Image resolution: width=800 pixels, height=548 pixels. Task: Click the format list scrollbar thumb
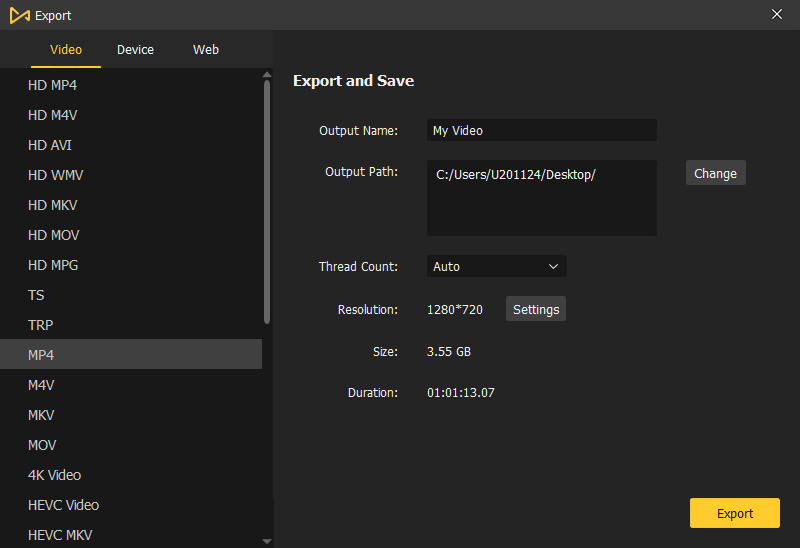tap(267, 202)
